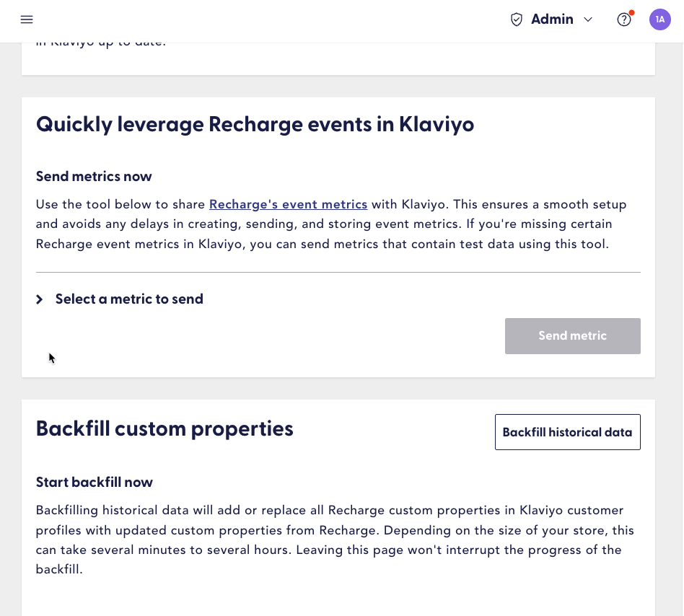Open the hamburger navigation menu
Viewport: 684px width, 616px height.
point(27,19)
